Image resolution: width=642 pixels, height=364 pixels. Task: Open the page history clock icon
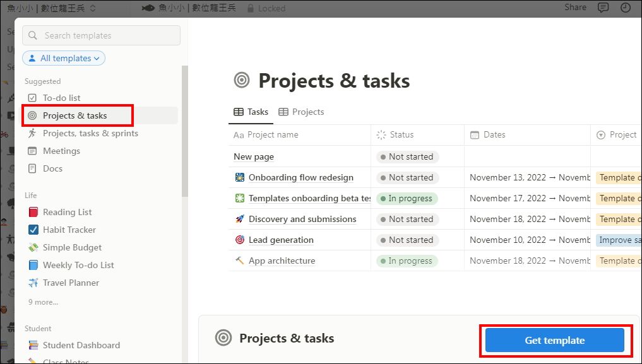click(625, 8)
